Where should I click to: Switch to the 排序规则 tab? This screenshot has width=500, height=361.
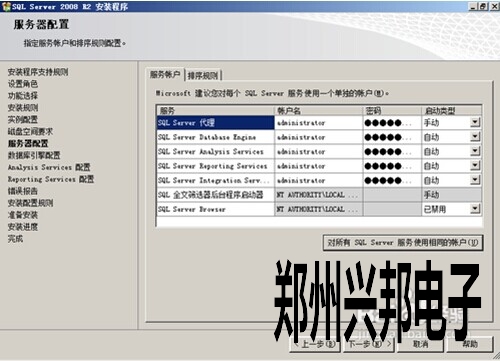pyautogui.click(x=203, y=75)
